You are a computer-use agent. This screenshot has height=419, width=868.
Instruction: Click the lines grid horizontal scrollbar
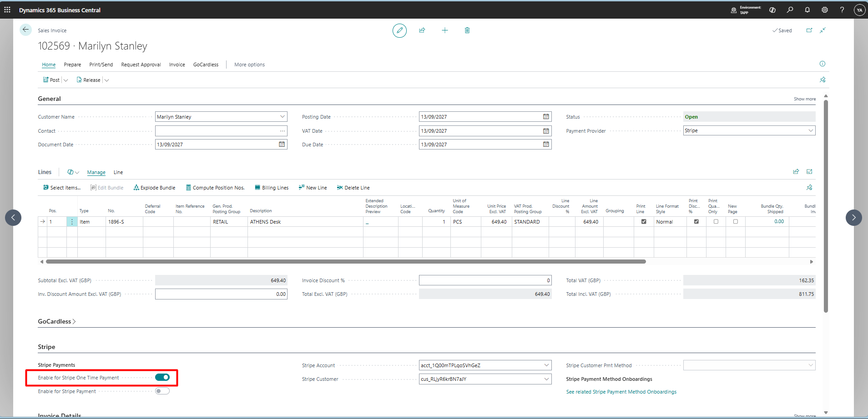[x=346, y=262]
